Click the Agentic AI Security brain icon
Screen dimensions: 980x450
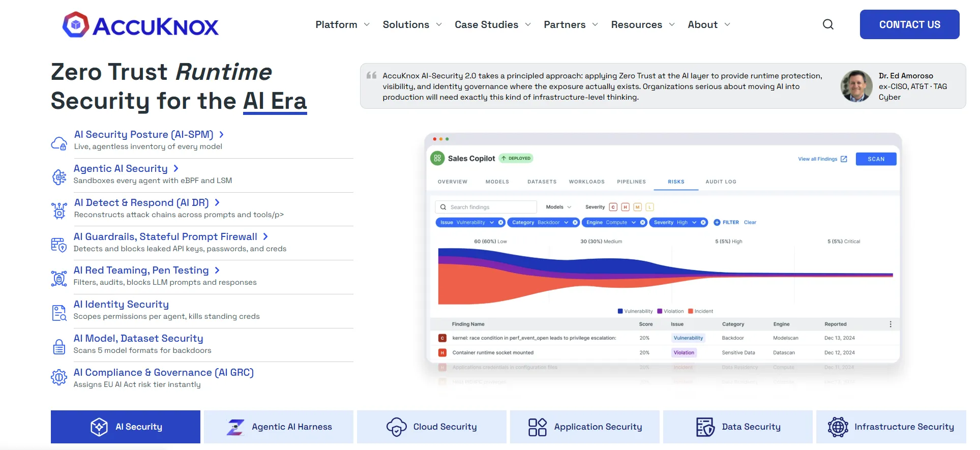coord(59,177)
